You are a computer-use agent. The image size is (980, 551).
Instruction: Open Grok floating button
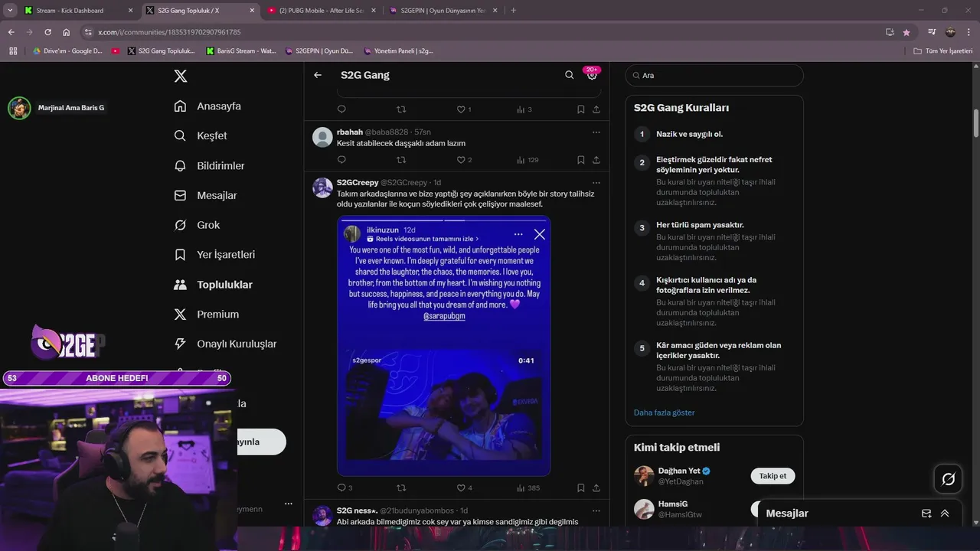click(948, 479)
